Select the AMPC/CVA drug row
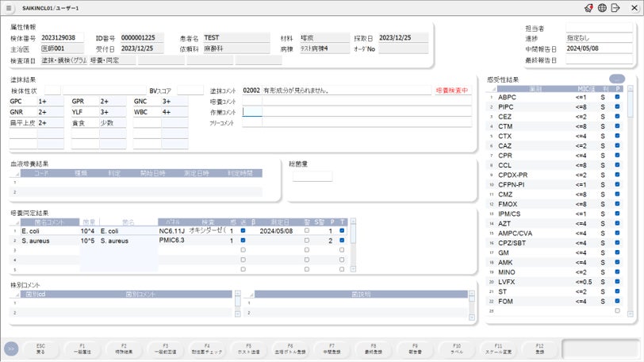Image resolution: width=644 pixels, height=362 pixels. coord(556,233)
